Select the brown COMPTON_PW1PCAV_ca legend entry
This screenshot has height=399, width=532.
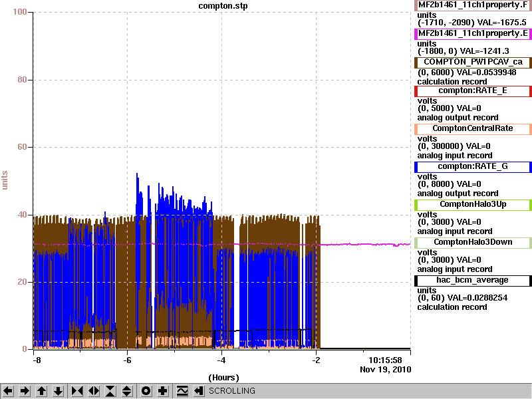click(473, 62)
